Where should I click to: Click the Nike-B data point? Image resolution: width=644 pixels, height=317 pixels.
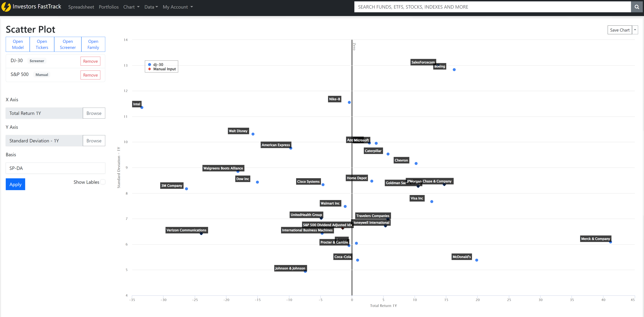tap(349, 102)
